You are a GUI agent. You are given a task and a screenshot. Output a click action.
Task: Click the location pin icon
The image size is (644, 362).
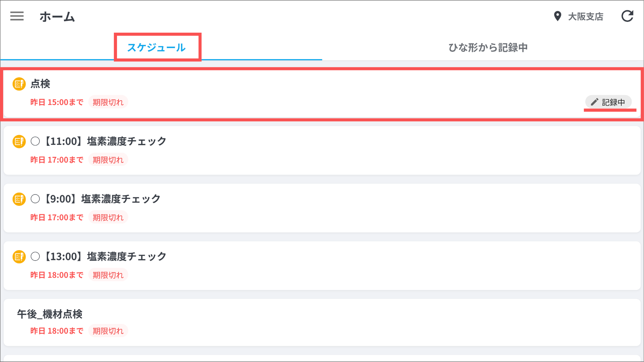click(558, 16)
